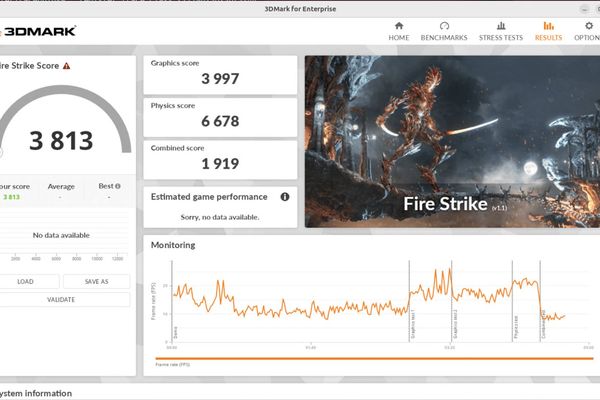Click the Demo marker in the chart

pyautogui.click(x=173, y=301)
